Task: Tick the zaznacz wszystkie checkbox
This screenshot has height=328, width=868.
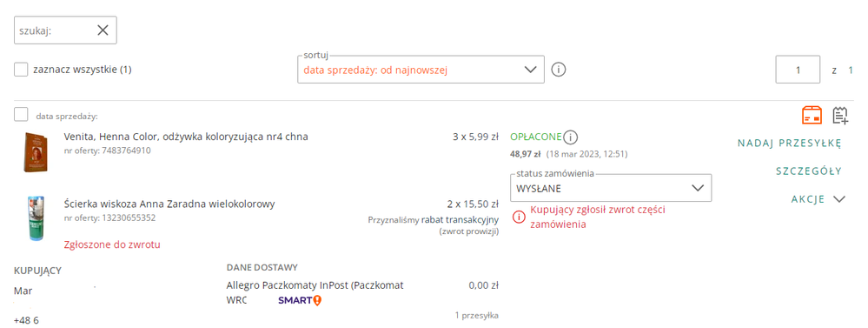Action: tap(21, 70)
